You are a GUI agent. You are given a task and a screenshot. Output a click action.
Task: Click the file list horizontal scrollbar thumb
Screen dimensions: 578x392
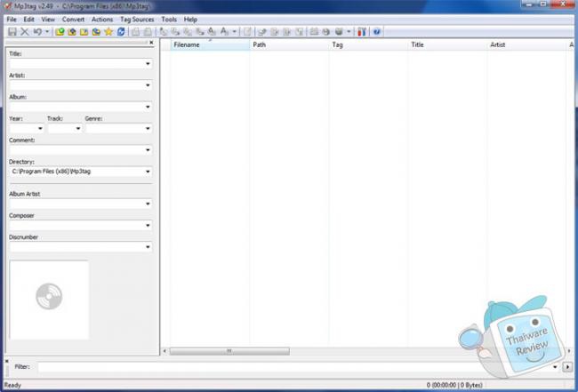tap(229, 351)
